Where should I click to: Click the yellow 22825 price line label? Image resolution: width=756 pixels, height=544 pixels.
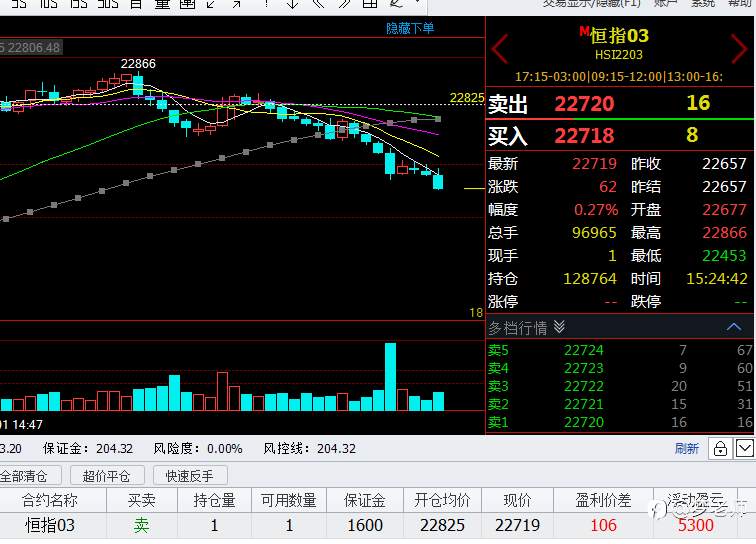click(x=467, y=98)
